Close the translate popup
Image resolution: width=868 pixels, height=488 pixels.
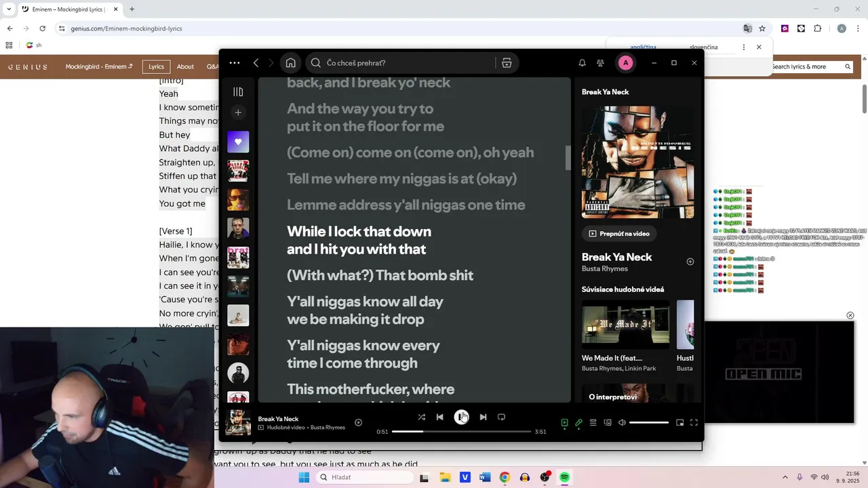(759, 47)
